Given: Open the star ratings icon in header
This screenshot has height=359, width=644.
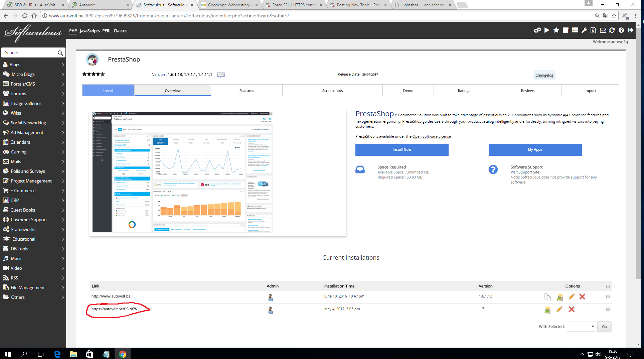Looking at the screenshot, I should 556,30.
